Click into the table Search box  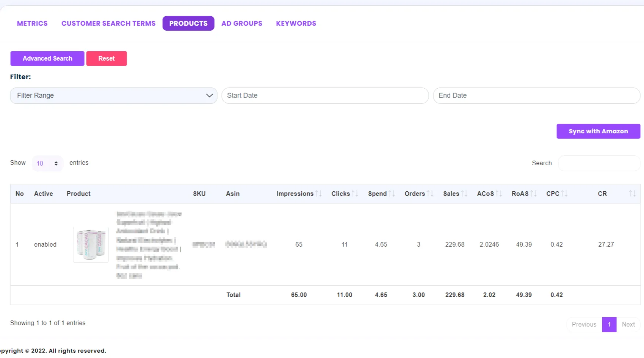pyautogui.click(x=599, y=163)
